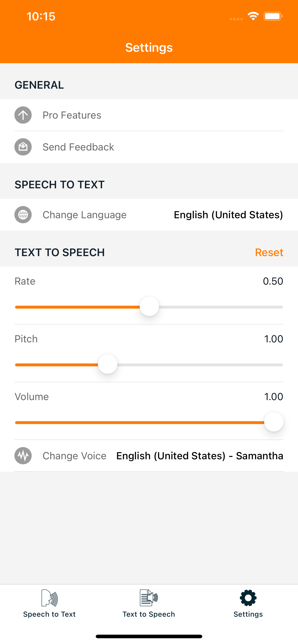Switch to the Speech to Text tab label
The width and height of the screenshot is (298, 644).
tap(49, 614)
